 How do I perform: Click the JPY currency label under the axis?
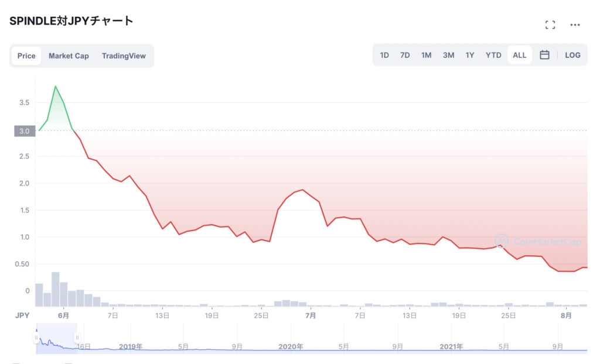point(22,315)
